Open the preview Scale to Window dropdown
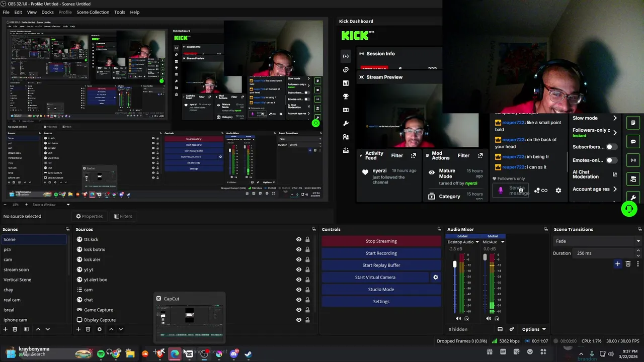This screenshot has width=644, height=362. 51,205
